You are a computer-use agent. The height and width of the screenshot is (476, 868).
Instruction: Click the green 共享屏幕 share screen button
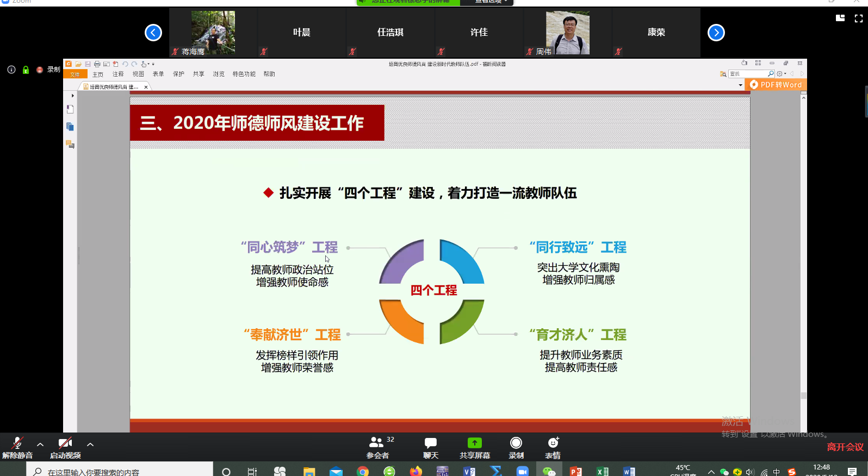pos(475,448)
